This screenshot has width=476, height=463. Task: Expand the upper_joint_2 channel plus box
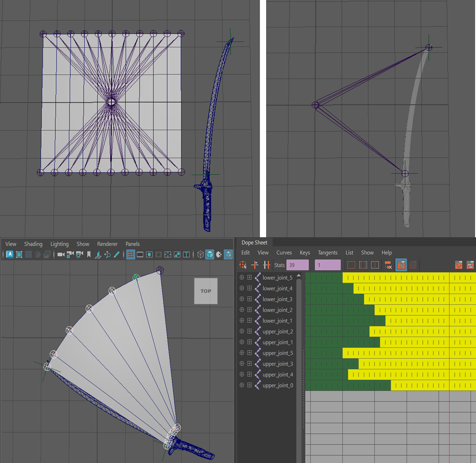[249, 332]
